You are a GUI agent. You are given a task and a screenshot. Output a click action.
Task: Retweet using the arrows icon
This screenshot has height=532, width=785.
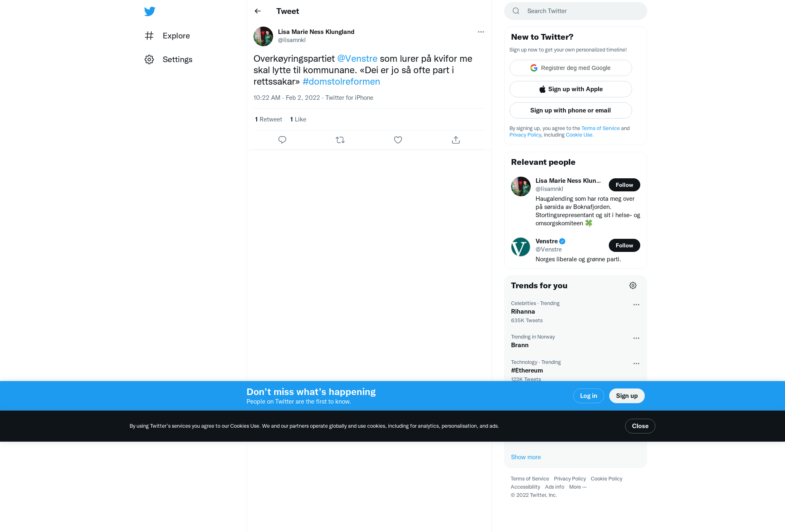340,140
